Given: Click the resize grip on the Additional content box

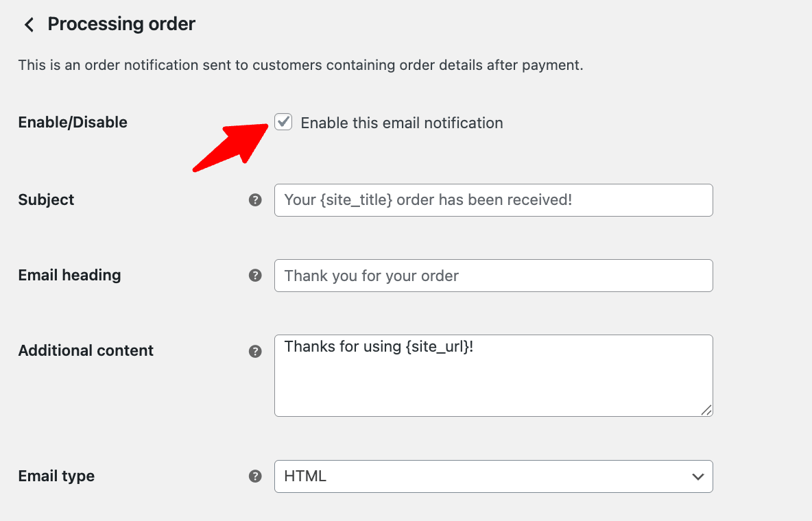Looking at the screenshot, I should tap(706, 410).
